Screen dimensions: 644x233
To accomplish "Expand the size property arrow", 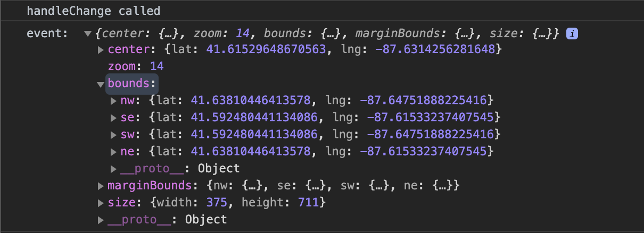I will click(x=101, y=203).
